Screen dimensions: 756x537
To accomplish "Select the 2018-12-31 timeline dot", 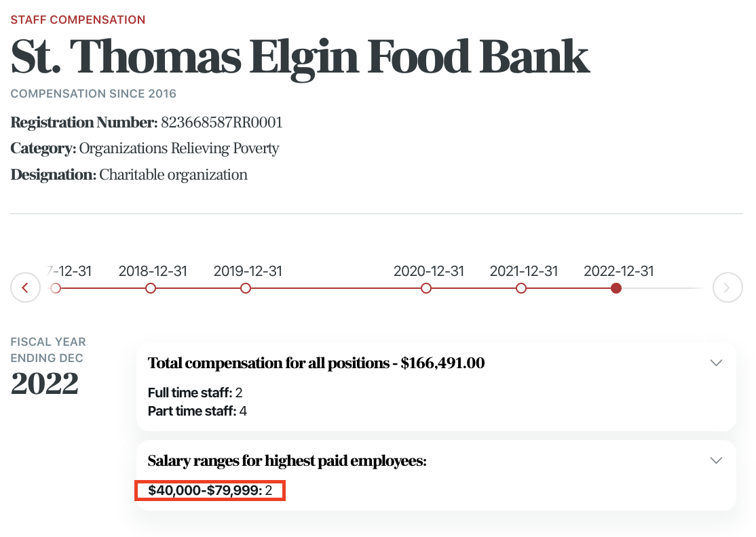I will tap(151, 288).
